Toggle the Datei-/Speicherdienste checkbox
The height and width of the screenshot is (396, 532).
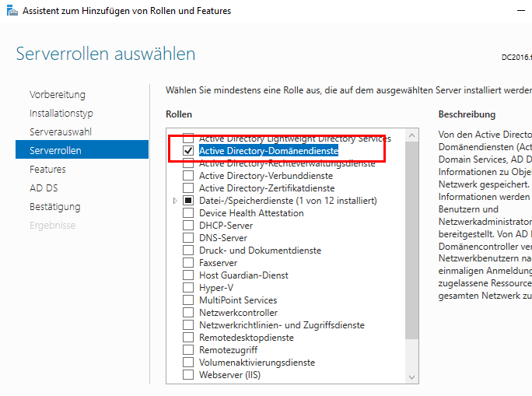click(x=187, y=200)
